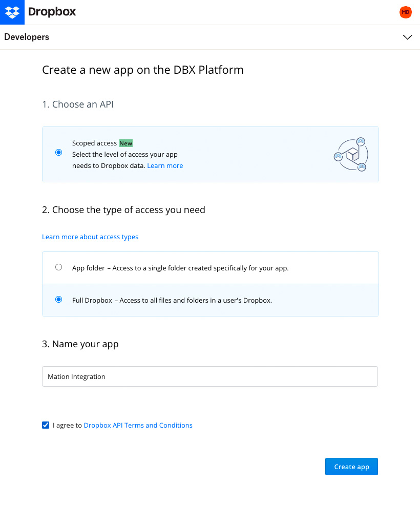Click the 'Create a new app' heading
420x507 pixels.
click(x=142, y=70)
